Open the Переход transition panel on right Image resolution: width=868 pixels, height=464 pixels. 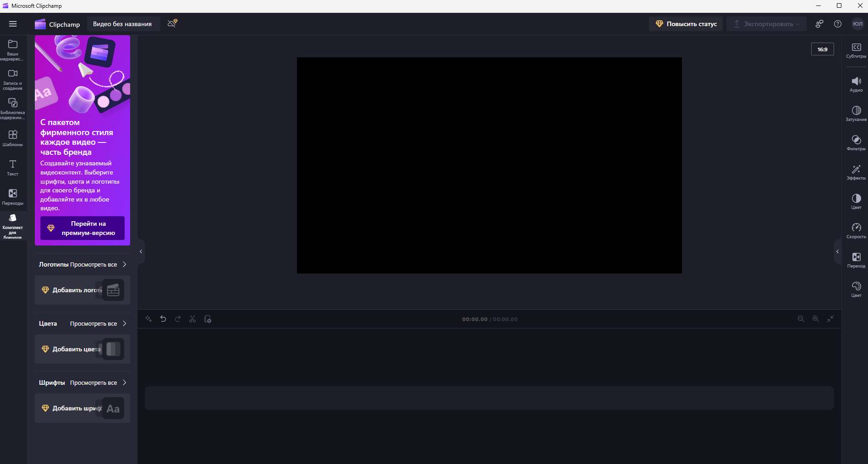pos(856,260)
